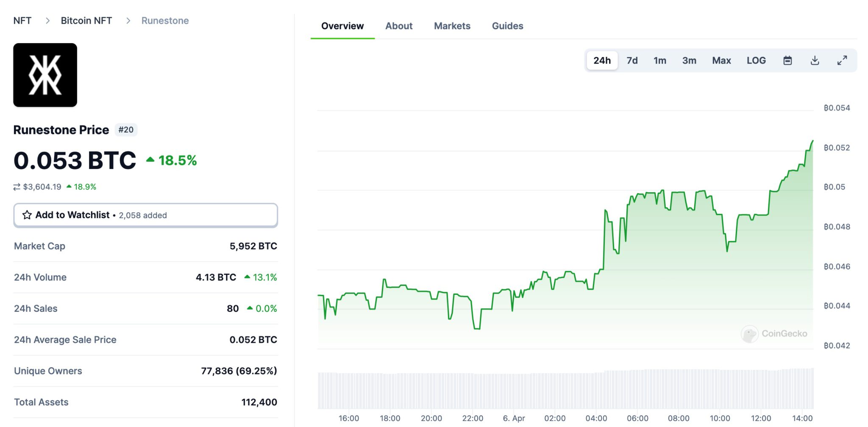The height and width of the screenshot is (427, 868).
Task: Navigate to NFT breadcrumb link
Action: coord(22,21)
